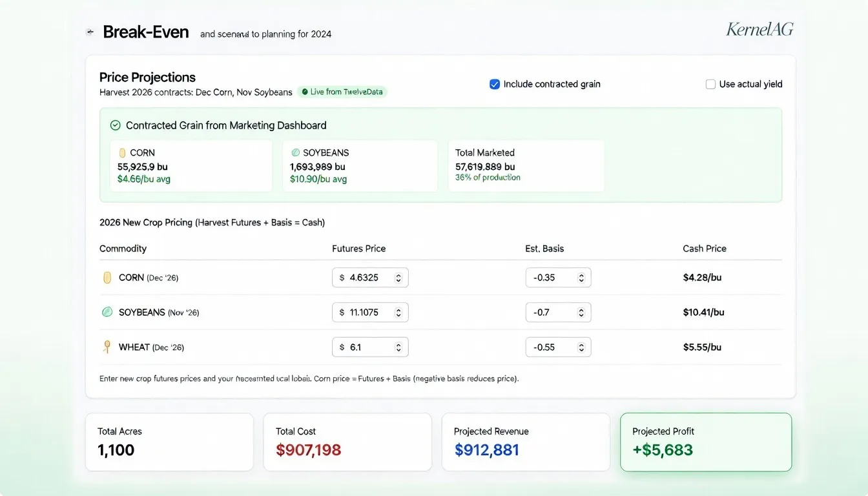868x496 pixels.
Task: Adjust the wheat est. basis stepper arrows
Action: coord(581,347)
